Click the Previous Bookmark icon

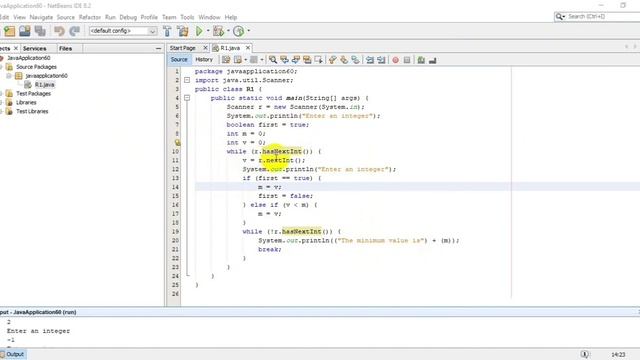pyautogui.click(x=333, y=60)
